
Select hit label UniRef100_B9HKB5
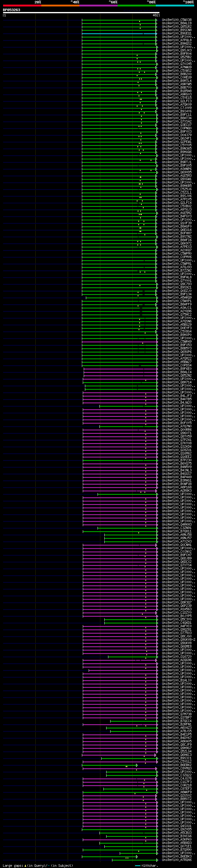(176, 186)
